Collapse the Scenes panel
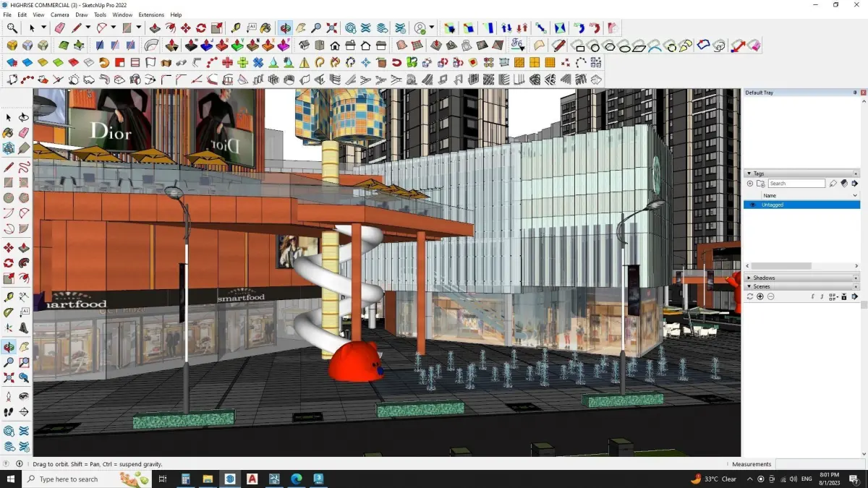Image resolution: width=868 pixels, height=488 pixels. point(749,287)
